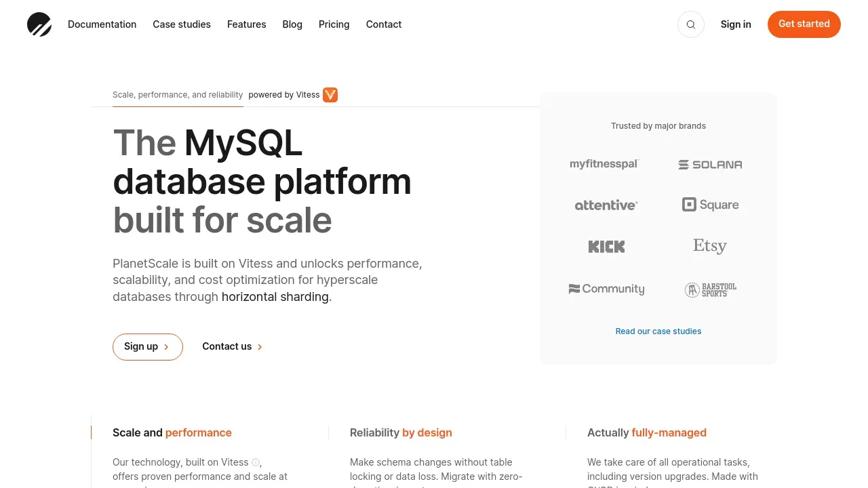Follow the Contact us link

(x=233, y=346)
